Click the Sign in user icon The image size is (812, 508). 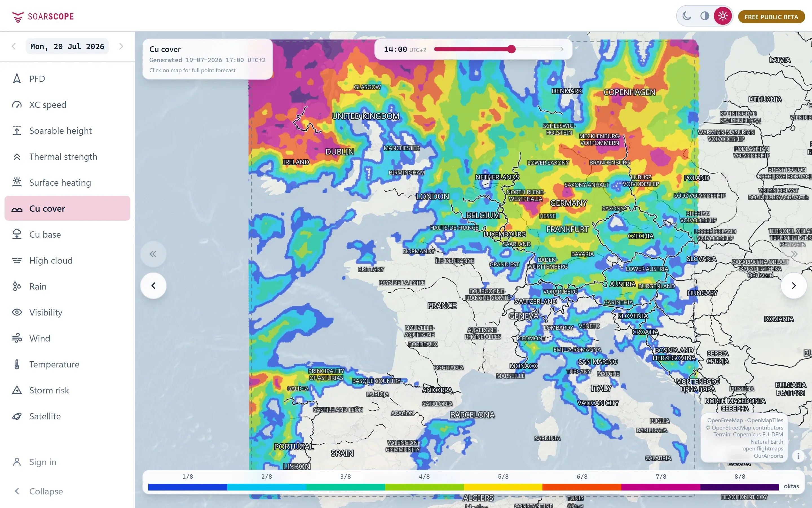tap(17, 462)
